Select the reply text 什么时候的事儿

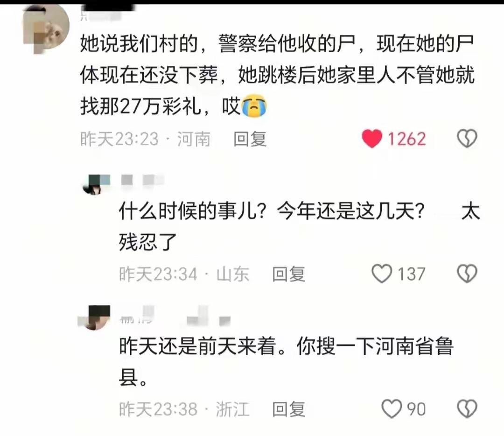pos(299,227)
